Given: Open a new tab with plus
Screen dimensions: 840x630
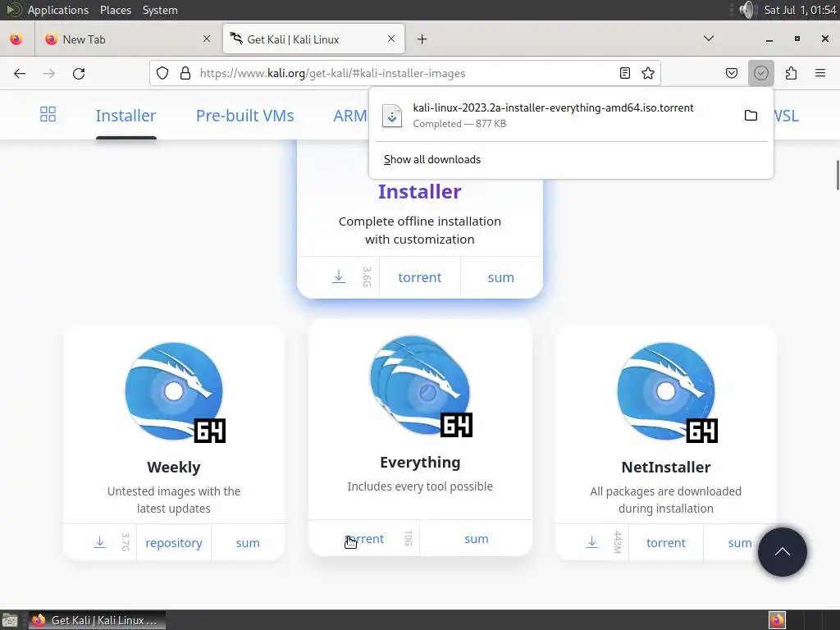Looking at the screenshot, I should pos(422,39).
